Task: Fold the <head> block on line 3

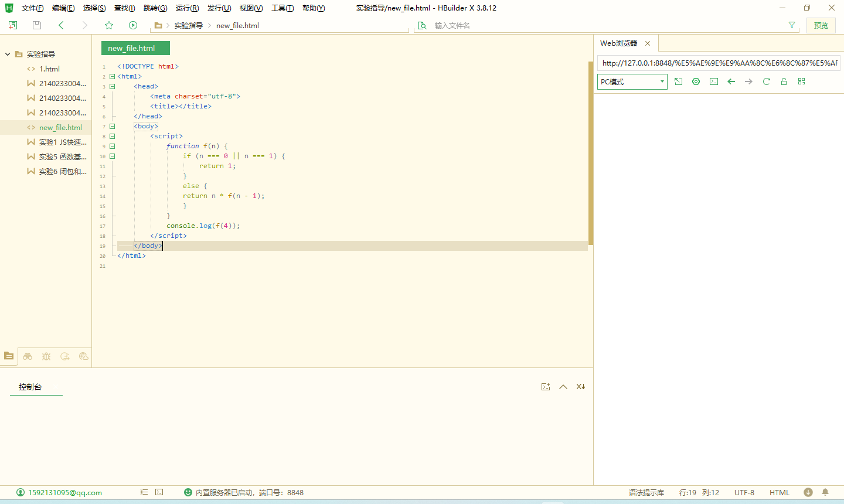Action: [x=112, y=86]
